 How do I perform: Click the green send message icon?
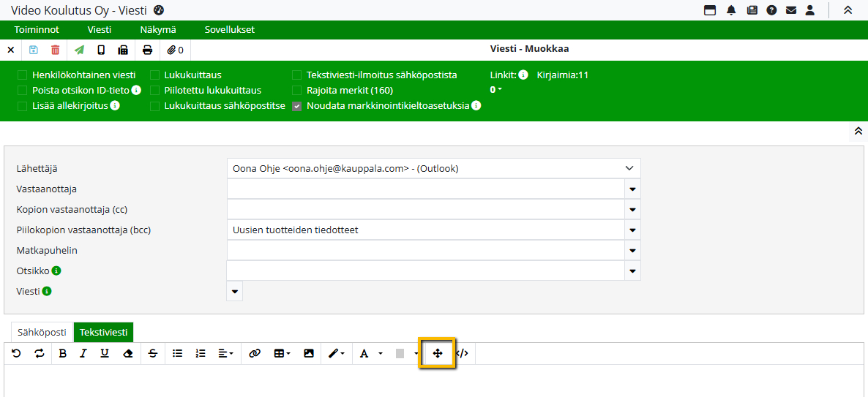(79, 50)
